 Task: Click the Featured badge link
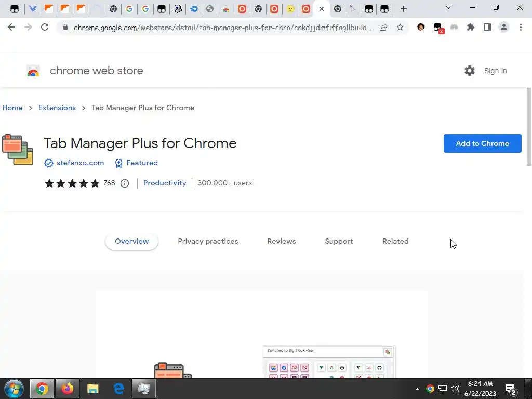click(142, 163)
